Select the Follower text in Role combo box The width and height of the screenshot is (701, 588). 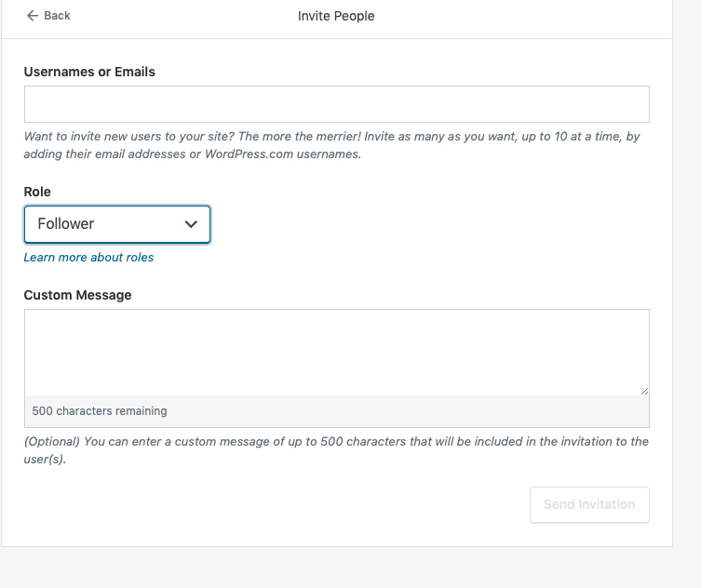click(66, 224)
